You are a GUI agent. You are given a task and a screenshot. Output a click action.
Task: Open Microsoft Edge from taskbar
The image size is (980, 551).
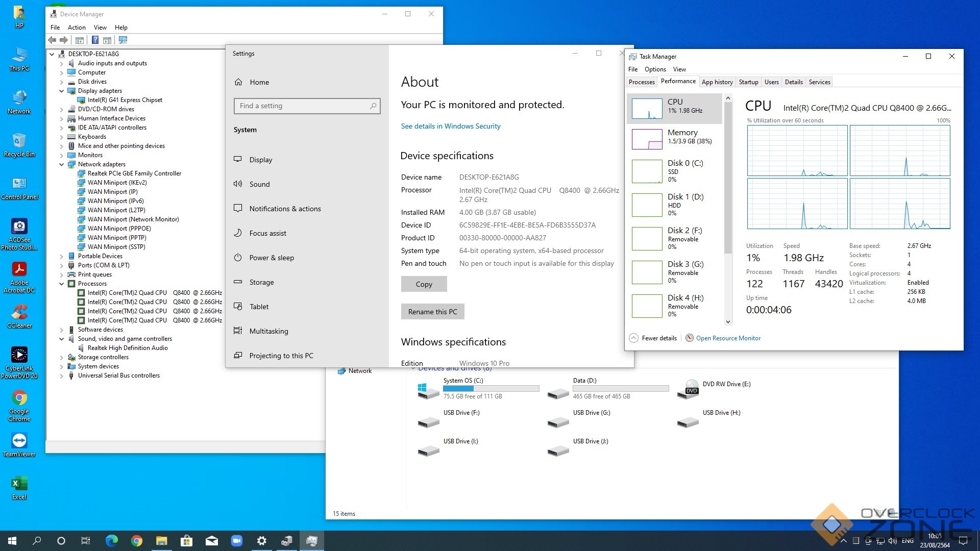[x=111, y=541]
